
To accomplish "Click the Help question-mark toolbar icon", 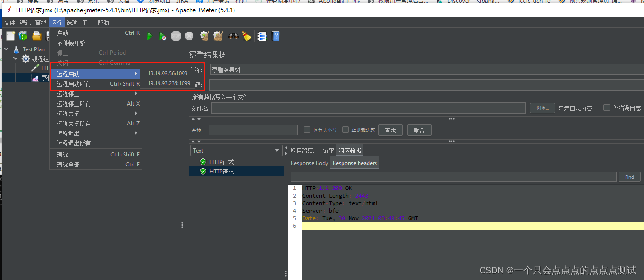I will (276, 36).
